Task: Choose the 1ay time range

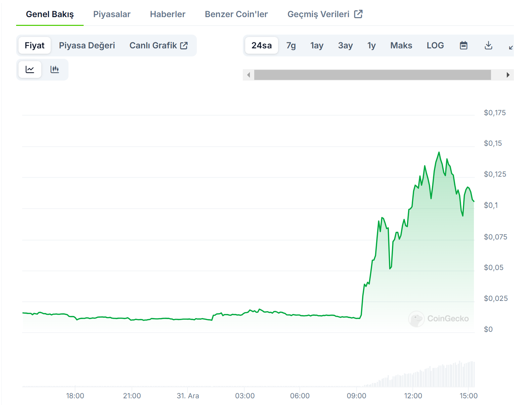Action: click(316, 45)
